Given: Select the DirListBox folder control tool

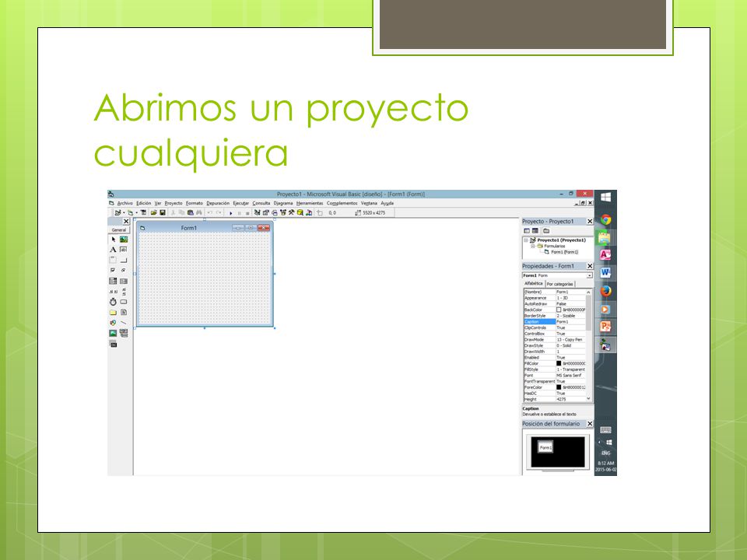Looking at the screenshot, I should click(114, 313).
